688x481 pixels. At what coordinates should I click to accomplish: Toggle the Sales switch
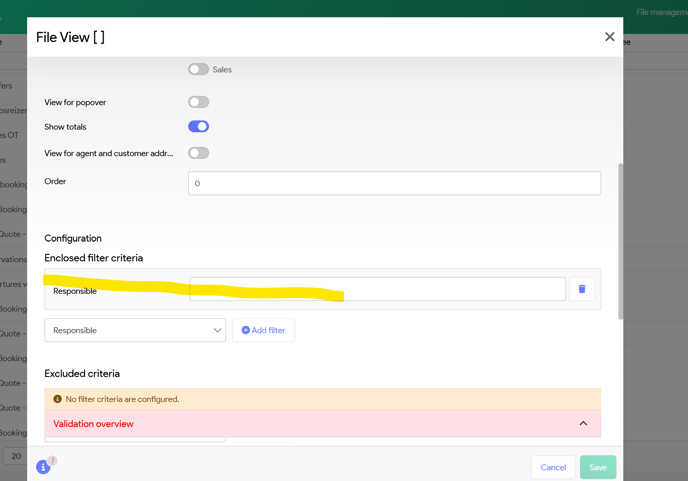point(198,70)
